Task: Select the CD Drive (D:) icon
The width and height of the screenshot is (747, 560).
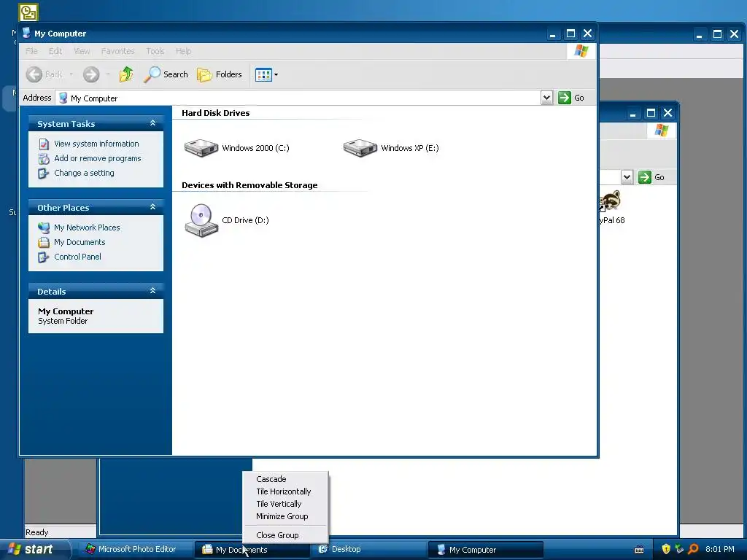Action: pos(201,220)
